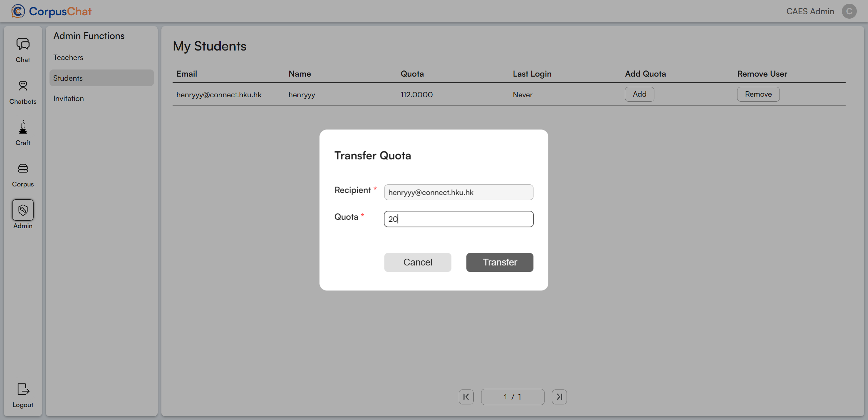Viewport: 868px width, 420px height.
Task: Click the Admin shield icon
Action: click(23, 210)
